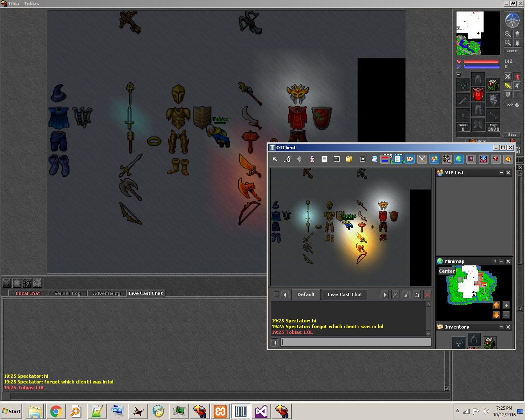
Task: Toggle chase opponent running figure icon
Action: [518, 85]
